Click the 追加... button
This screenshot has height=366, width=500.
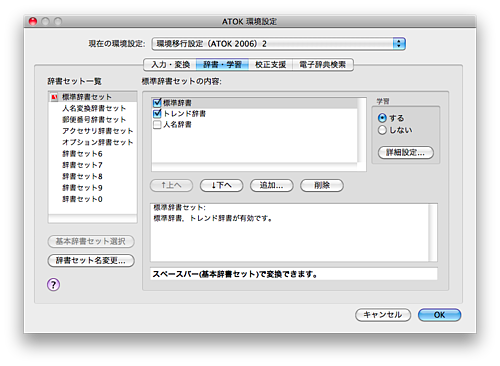[272, 185]
